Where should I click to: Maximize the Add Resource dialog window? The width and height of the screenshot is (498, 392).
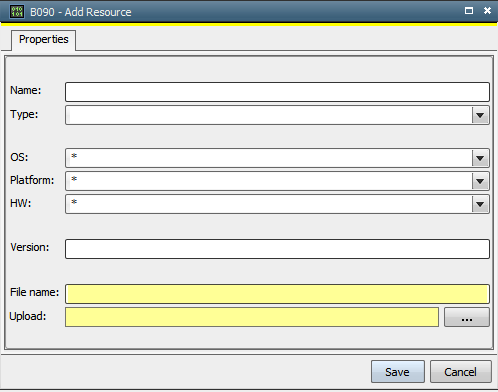(469, 11)
